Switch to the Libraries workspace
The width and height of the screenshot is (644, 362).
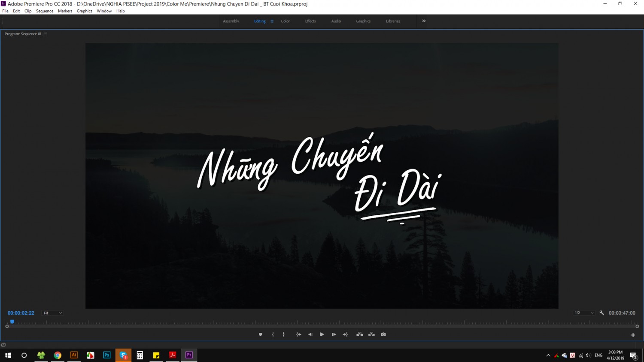point(393,21)
